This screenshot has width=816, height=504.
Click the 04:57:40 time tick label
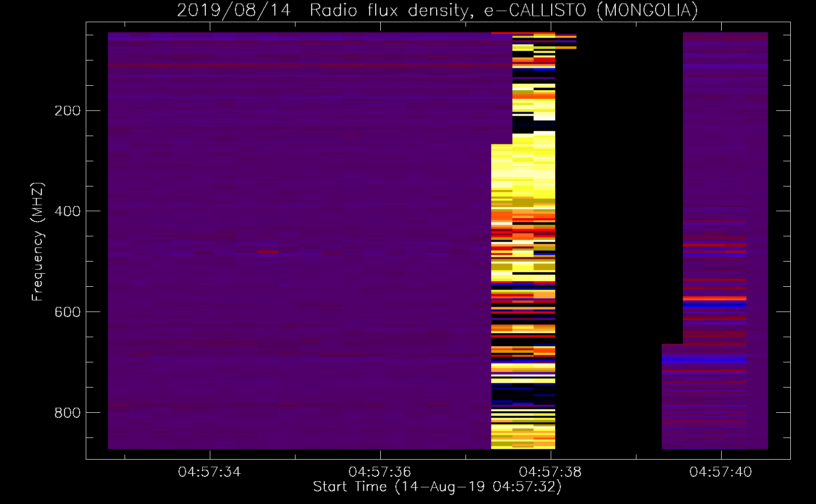click(721, 472)
